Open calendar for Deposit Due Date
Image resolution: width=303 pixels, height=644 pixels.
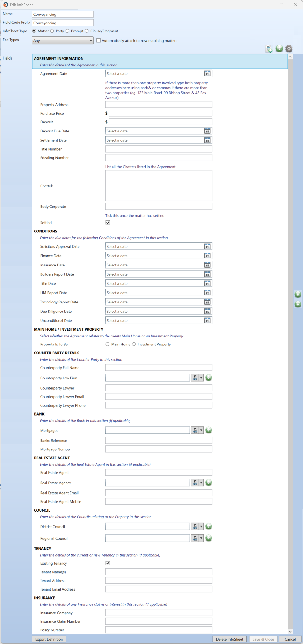point(207,131)
